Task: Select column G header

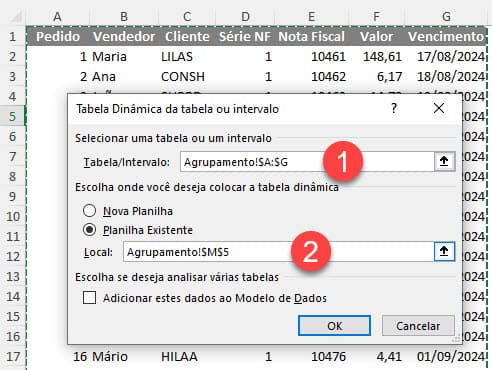Action: coord(446,17)
